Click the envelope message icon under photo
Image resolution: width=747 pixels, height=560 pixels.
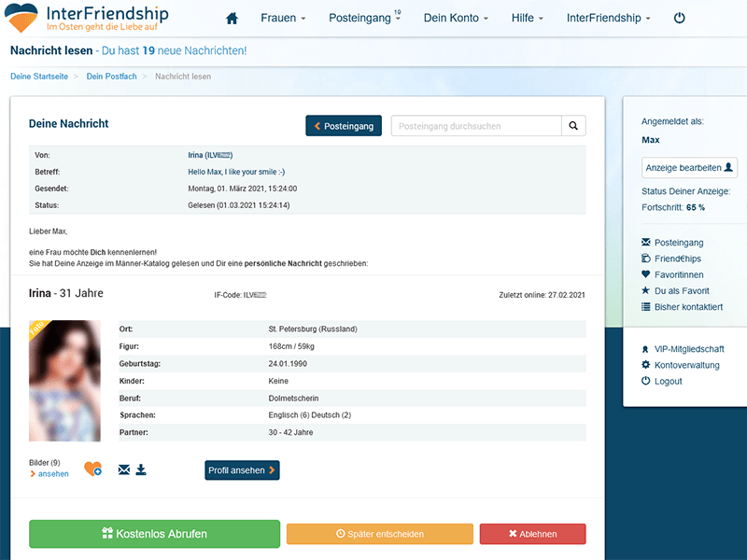[x=124, y=469]
